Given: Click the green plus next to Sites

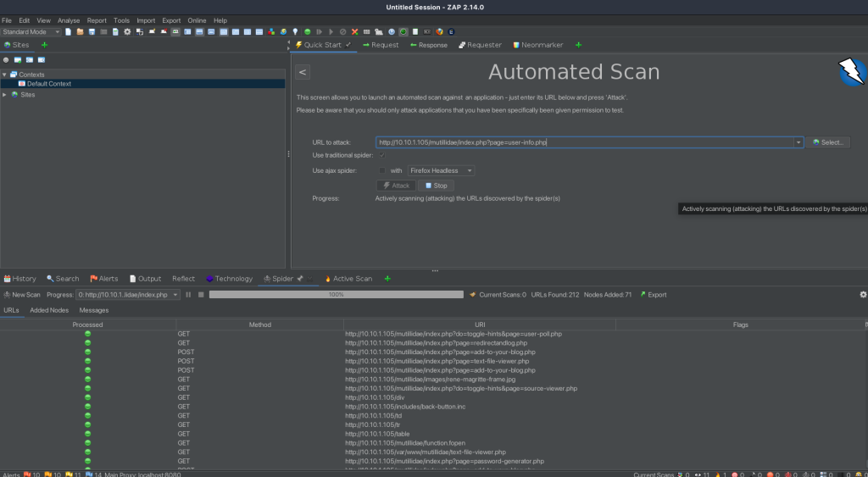Looking at the screenshot, I should coord(44,45).
